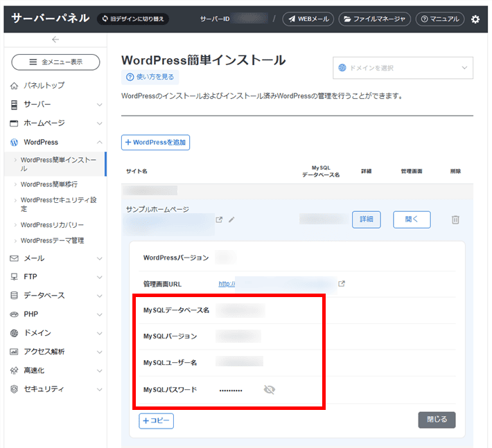
Task: Click the 閉じる button
Action: (x=437, y=420)
